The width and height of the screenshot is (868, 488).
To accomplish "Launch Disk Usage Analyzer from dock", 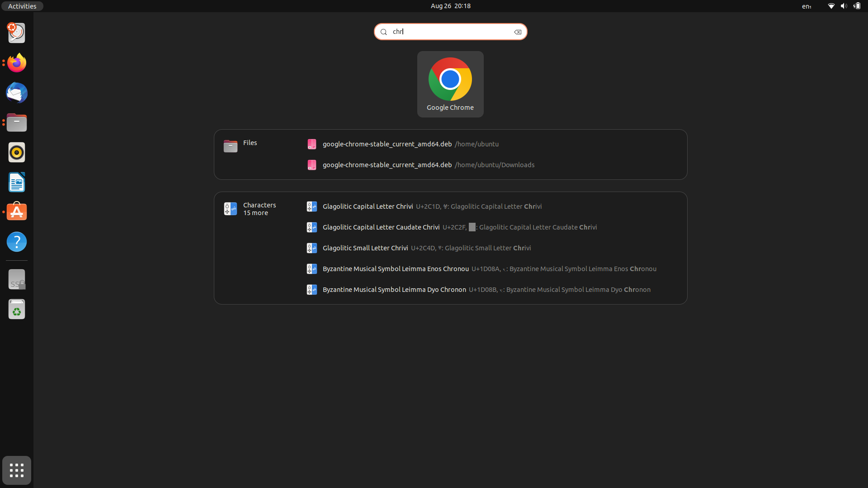I will [17, 33].
